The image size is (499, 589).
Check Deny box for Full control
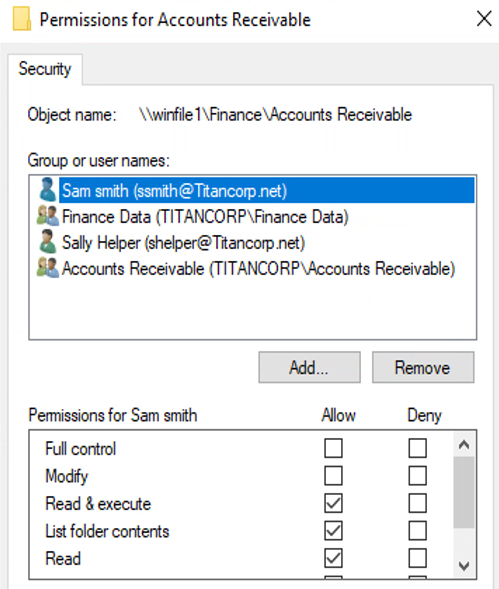click(417, 448)
